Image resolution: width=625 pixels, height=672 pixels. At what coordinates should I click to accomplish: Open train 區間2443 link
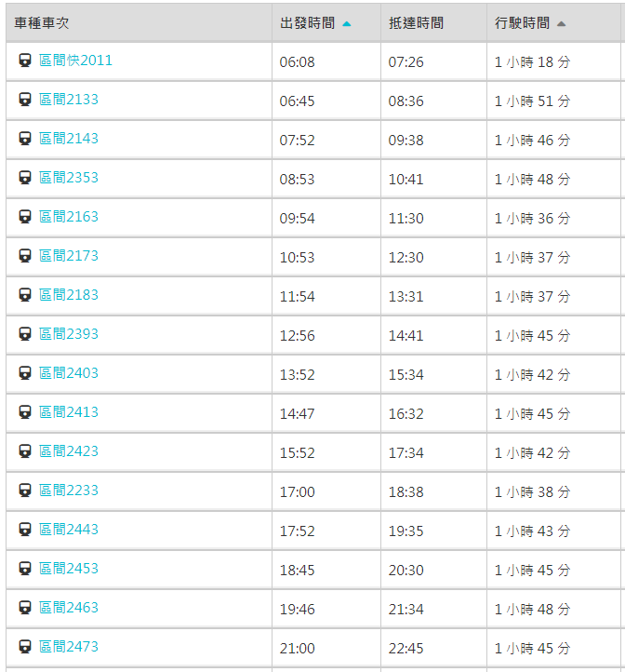68,530
